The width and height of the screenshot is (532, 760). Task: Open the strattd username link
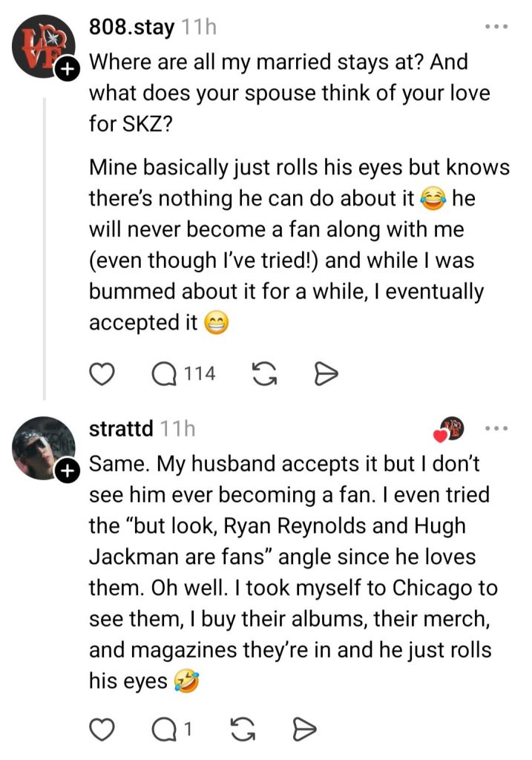click(x=121, y=428)
